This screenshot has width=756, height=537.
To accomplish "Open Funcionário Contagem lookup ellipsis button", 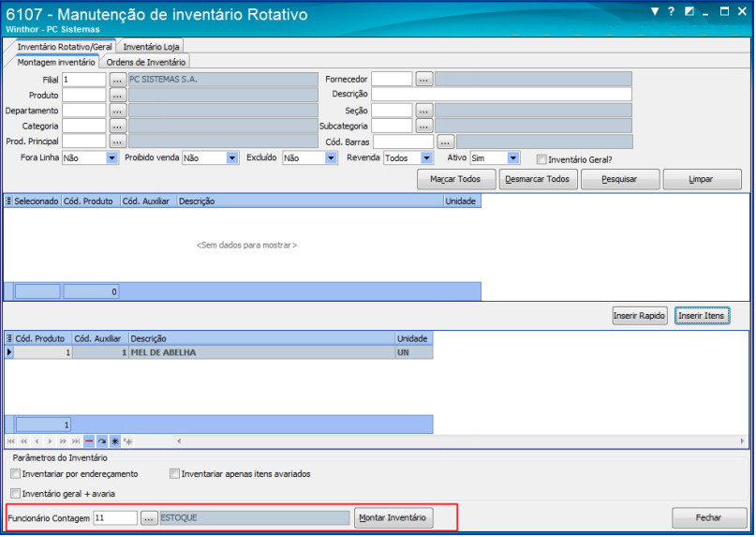I will click(149, 518).
